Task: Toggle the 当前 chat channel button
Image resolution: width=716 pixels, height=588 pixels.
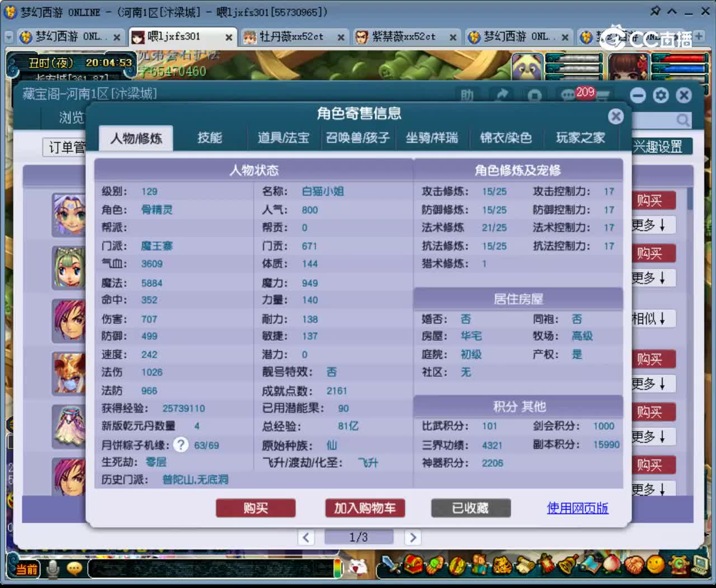Action: point(26,569)
